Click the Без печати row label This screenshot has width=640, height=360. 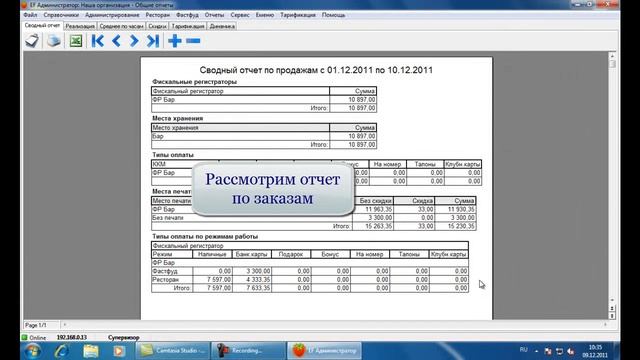(168, 218)
